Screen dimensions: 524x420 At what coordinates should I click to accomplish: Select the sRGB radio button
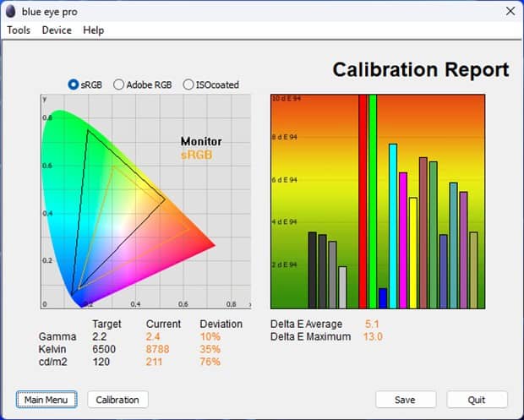click(x=74, y=85)
